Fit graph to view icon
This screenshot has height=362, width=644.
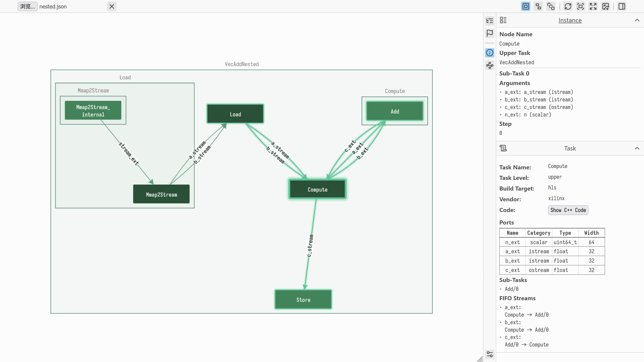tap(581, 6)
